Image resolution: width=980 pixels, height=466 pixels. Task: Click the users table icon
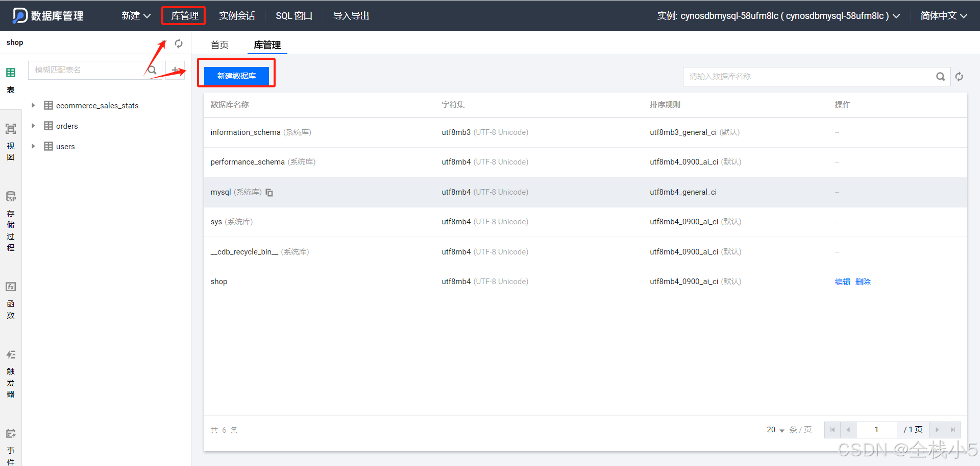[x=48, y=146]
